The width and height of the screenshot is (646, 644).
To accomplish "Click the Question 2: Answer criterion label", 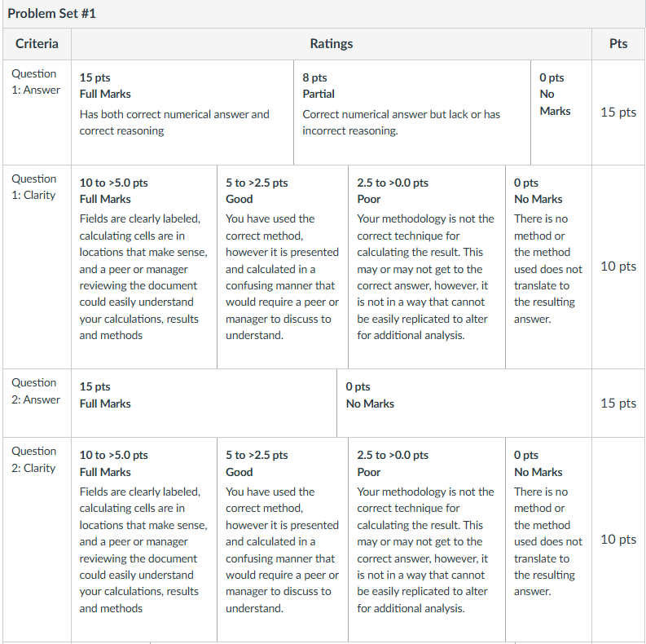I will (x=36, y=390).
